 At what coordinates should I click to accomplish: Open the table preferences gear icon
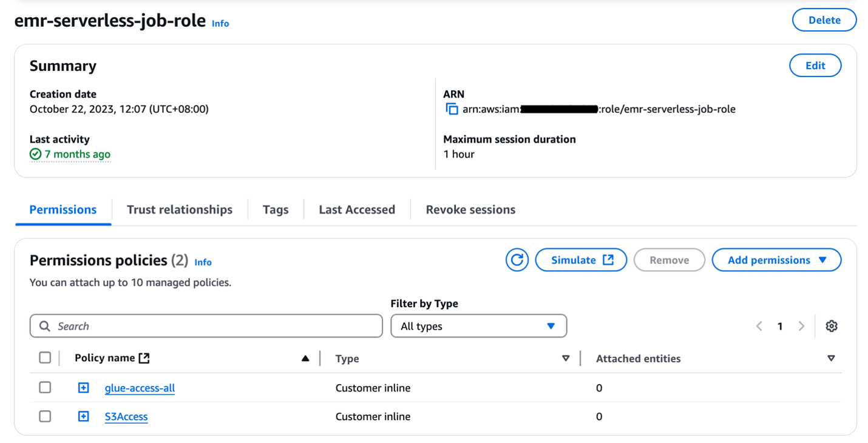coord(831,326)
